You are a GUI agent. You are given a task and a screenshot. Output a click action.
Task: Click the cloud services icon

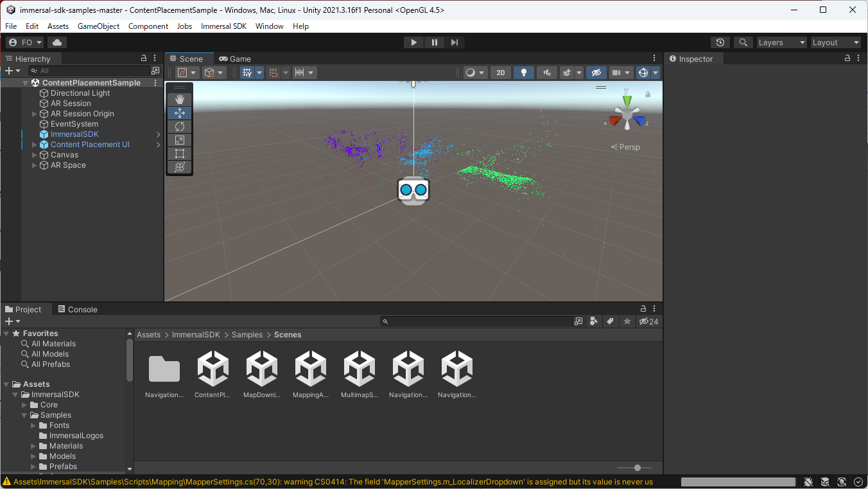[x=57, y=42]
